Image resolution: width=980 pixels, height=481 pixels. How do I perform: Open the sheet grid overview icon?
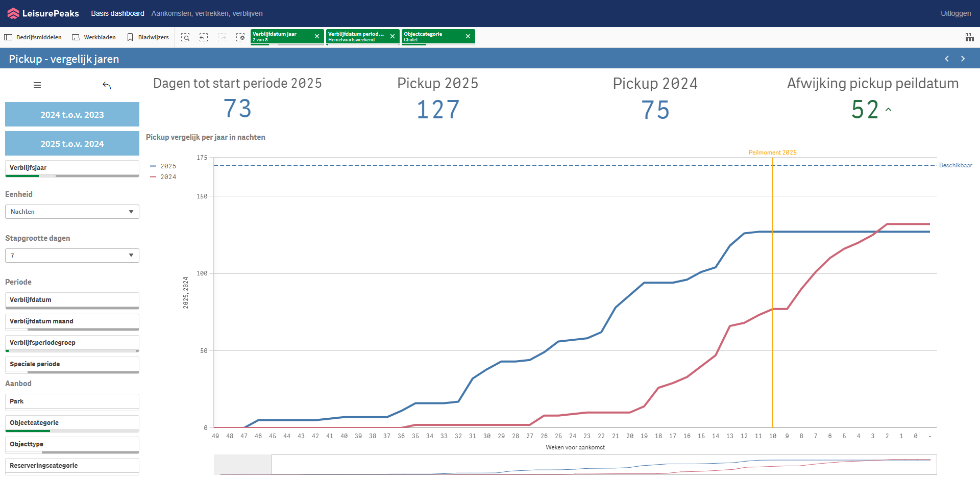[x=969, y=37]
